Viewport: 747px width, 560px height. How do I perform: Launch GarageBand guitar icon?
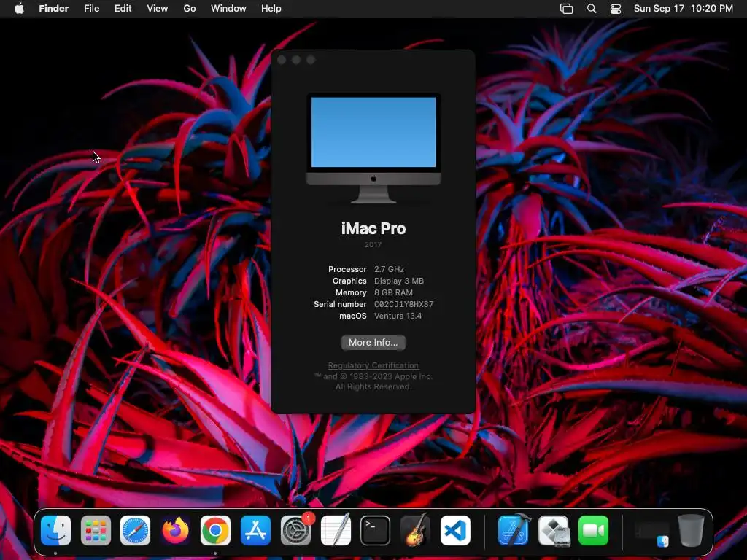pyautogui.click(x=415, y=530)
